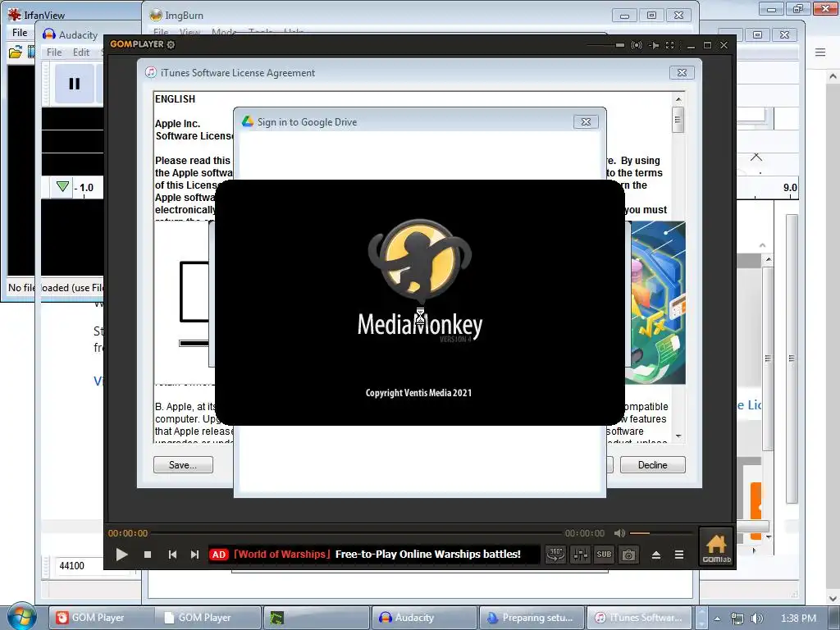Open the Edit menu in Audacity
This screenshot has height=630, width=840.
pyautogui.click(x=81, y=52)
